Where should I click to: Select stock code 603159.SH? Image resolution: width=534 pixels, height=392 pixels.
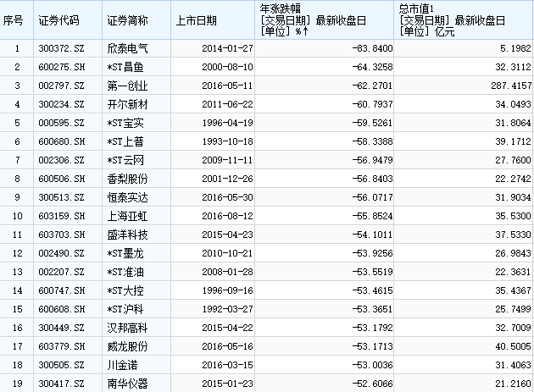[x=62, y=216]
